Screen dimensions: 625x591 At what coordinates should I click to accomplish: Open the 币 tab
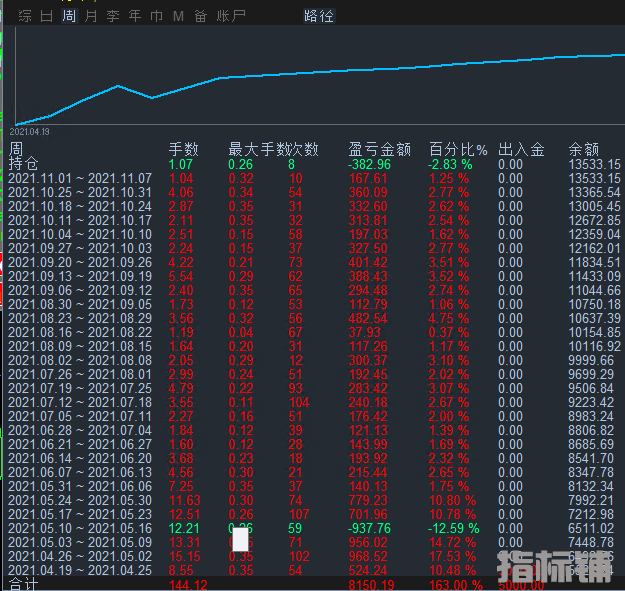click(x=157, y=16)
